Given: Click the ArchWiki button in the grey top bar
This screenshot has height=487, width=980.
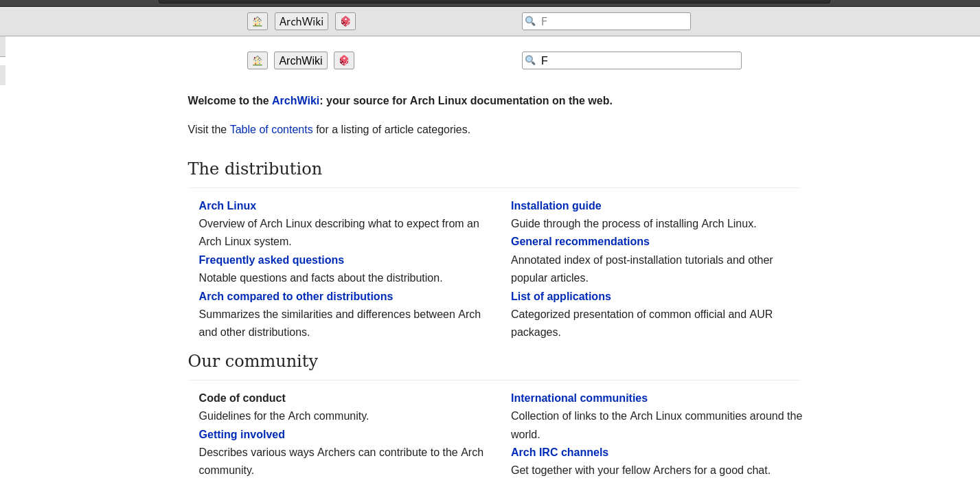Looking at the screenshot, I should 301,21.
